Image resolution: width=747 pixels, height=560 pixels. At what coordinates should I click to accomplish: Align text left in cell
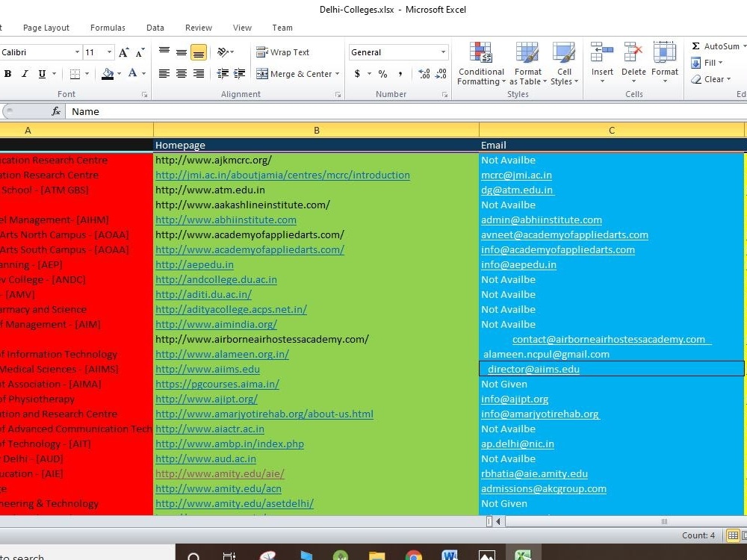(164, 73)
